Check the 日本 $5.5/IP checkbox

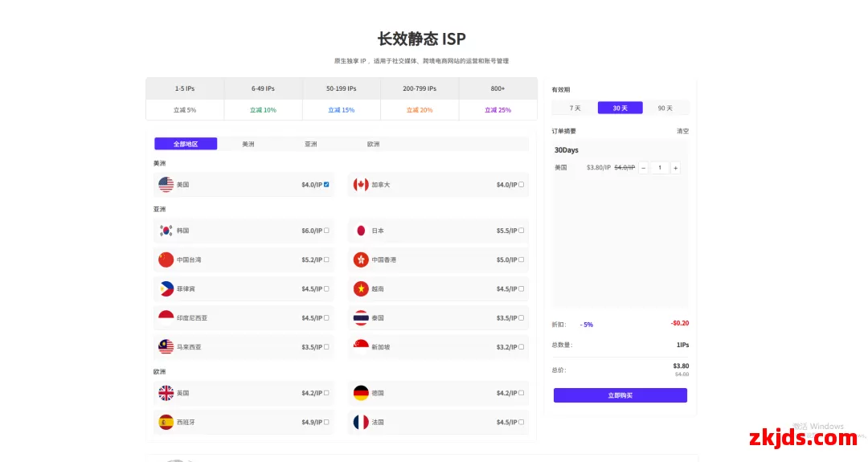pyautogui.click(x=522, y=231)
